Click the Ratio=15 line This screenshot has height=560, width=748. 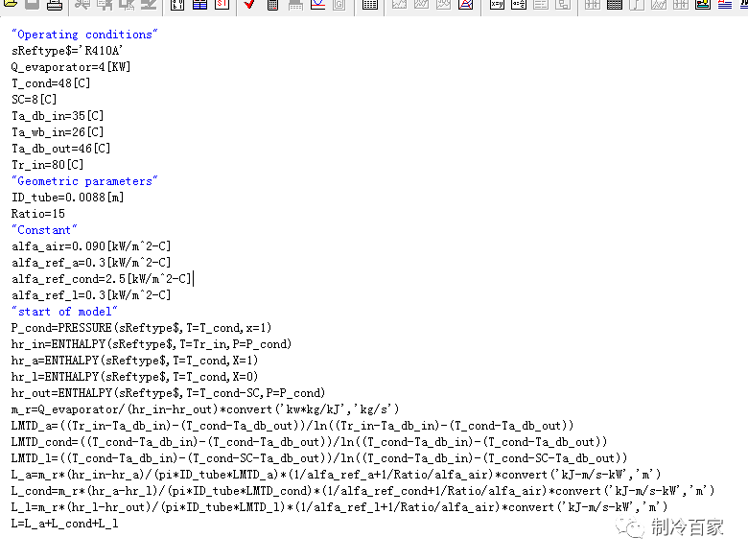(38, 214)
